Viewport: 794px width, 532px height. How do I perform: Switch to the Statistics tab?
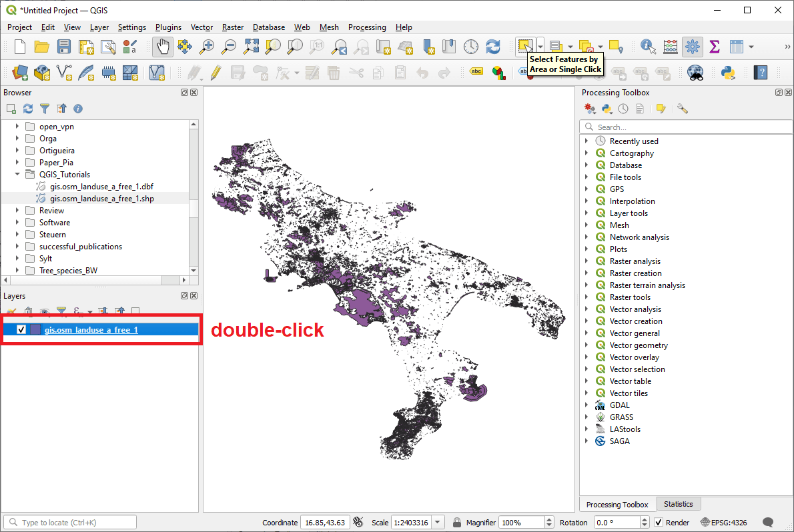678,504
